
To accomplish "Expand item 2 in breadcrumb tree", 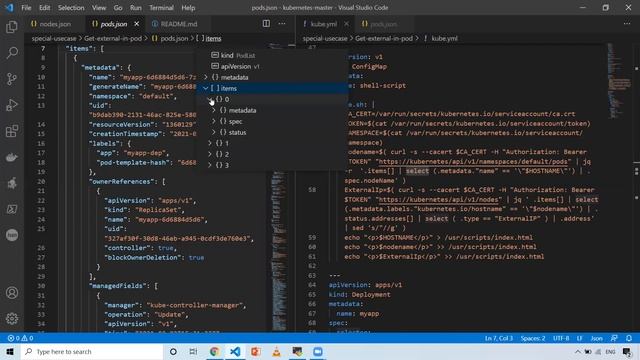I will [210, 154].
